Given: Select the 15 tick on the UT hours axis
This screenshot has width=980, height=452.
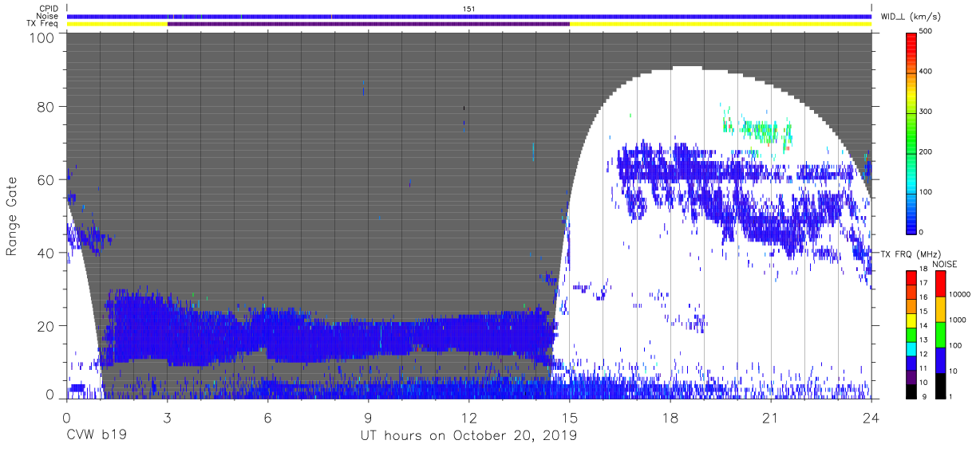Looking at the screenshot, I should [570, 416].
